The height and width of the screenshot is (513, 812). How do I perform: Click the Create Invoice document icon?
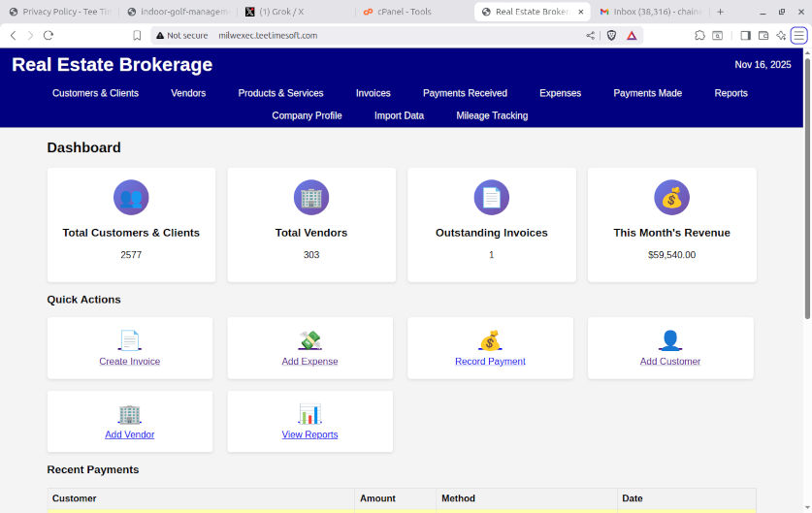pyautogui.click(x=129, y=340)
